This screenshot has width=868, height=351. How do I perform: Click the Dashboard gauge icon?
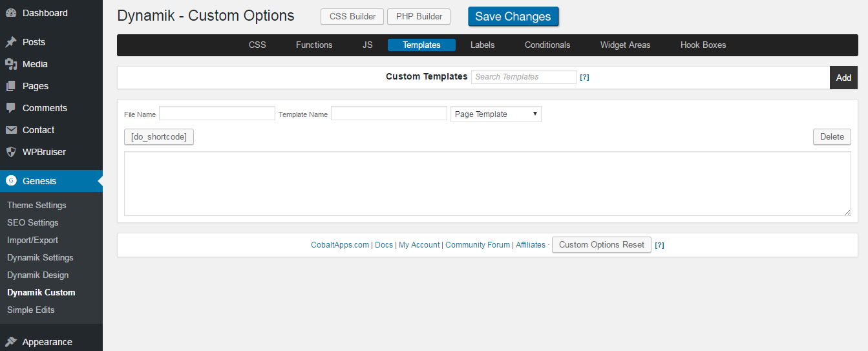tap(11, 13)
